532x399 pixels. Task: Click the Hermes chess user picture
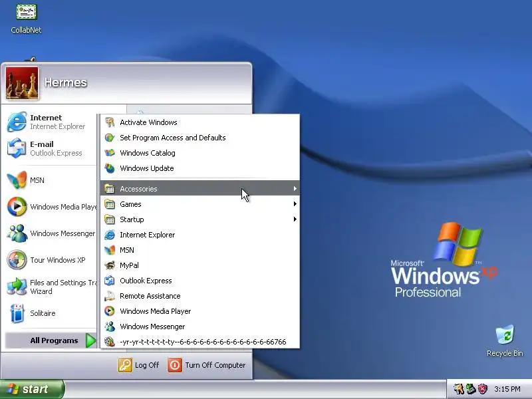point(22,83)
